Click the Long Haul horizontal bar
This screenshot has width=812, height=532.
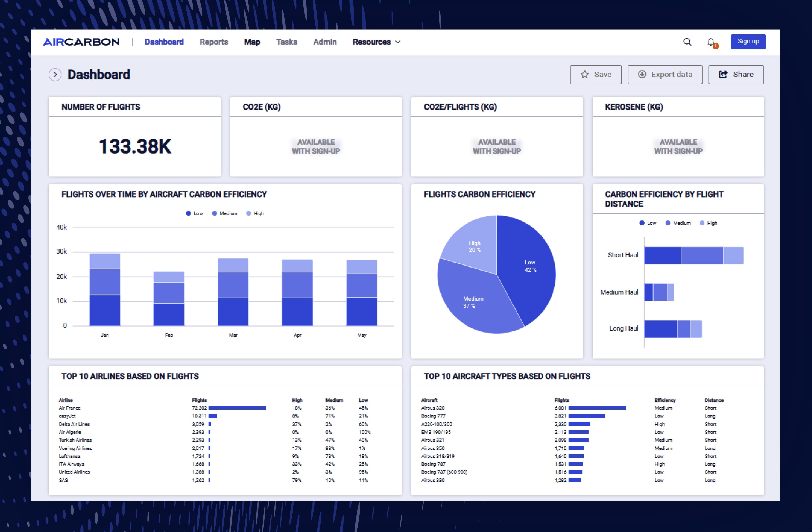tap(673, 329)
